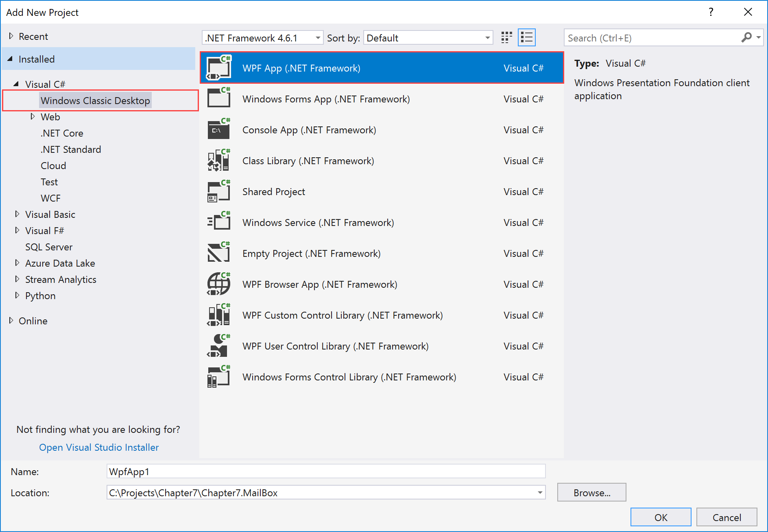The height and width of the screenshot is (532, 768).
Task: Select the SQL Server category
Action: click(x=49, y=247)
